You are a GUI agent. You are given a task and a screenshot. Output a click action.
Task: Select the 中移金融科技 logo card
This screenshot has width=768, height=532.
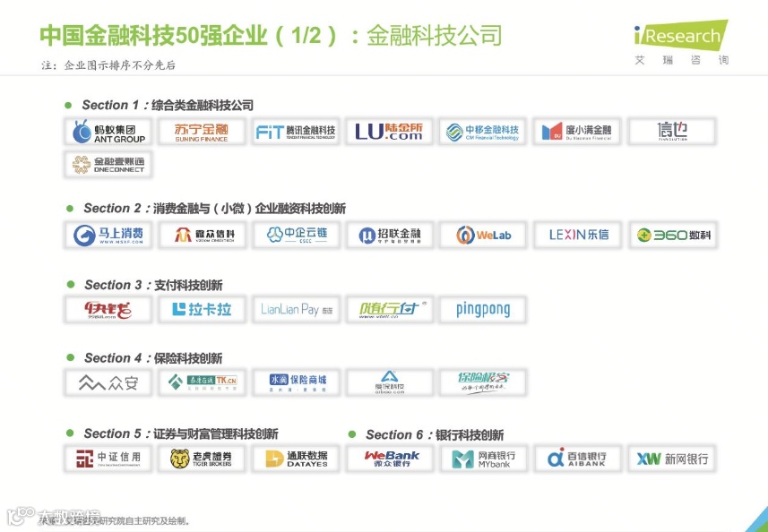(x=483, y=132)
